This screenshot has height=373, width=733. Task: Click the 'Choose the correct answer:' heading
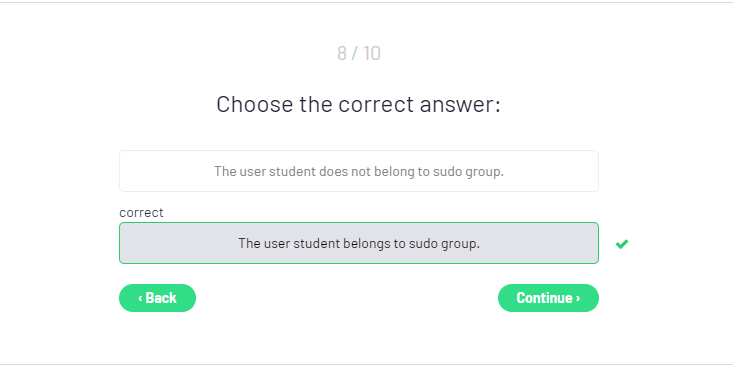tap(359, 104)
